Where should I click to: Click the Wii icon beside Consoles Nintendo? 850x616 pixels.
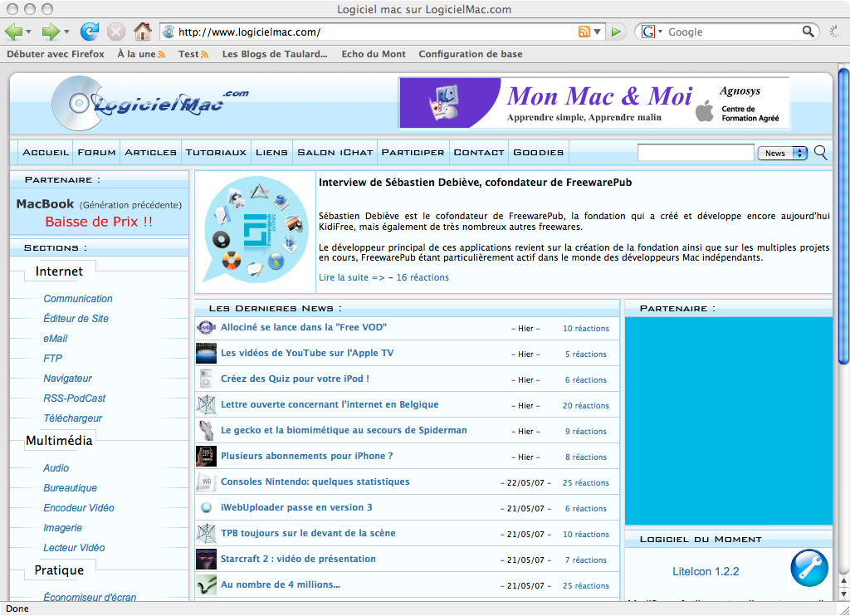coord(206,482)
